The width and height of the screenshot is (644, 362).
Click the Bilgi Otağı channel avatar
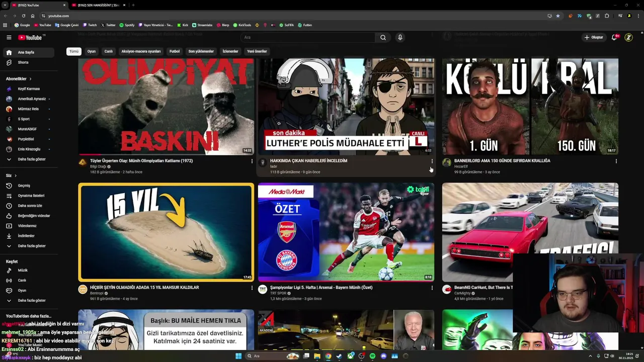(83, 162)
